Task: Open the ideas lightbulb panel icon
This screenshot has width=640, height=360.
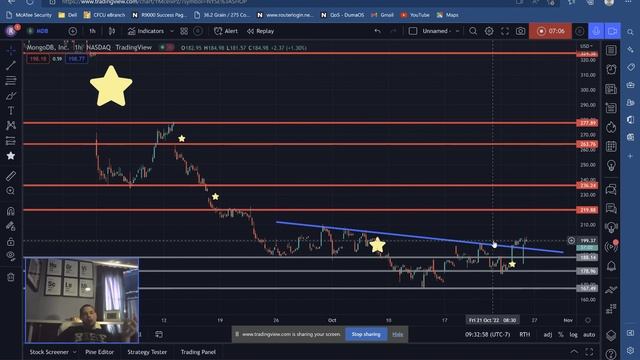Action: 611,165
